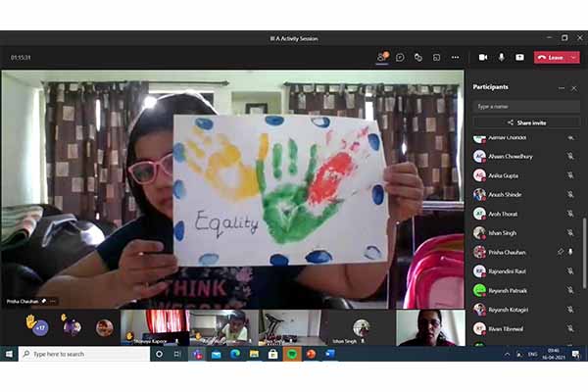Open the notification center icon
This screenshot has height=392, width=588.
[575, 354]
